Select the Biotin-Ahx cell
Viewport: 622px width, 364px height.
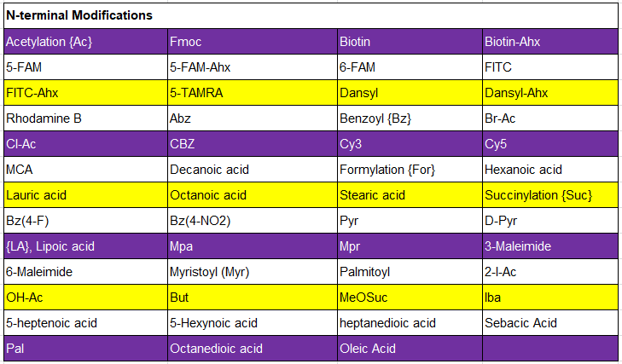click(x=549, y=41)
